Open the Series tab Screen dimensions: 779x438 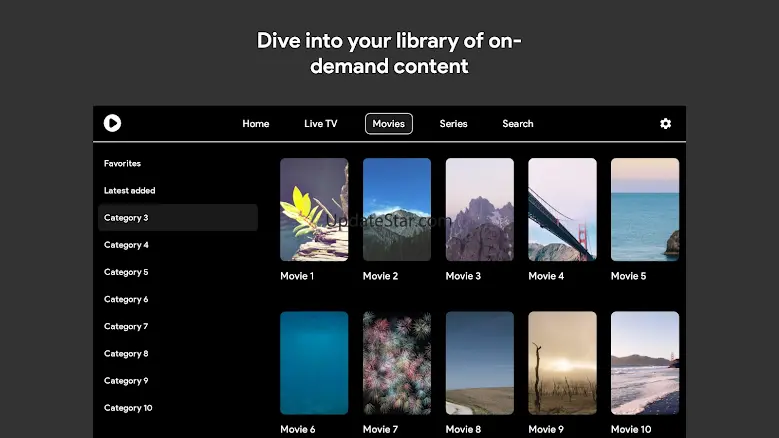click(x=453, y=124)
